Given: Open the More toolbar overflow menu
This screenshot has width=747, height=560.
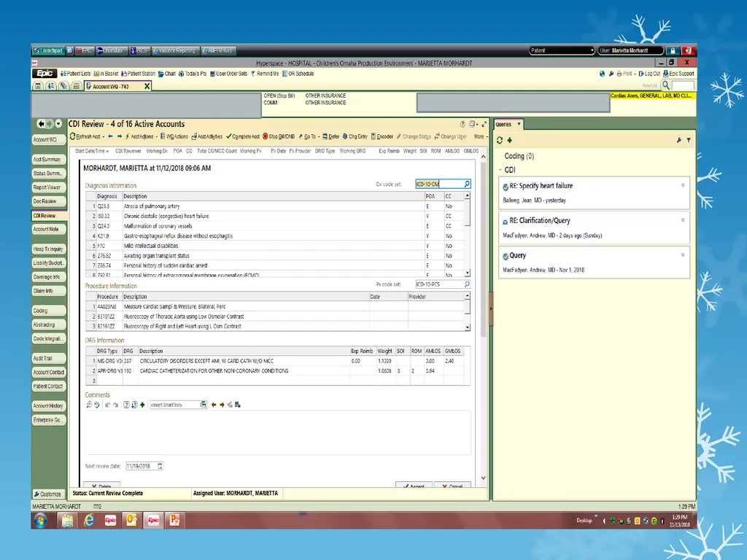Looking at the screenshot, I should pos(481,136).
